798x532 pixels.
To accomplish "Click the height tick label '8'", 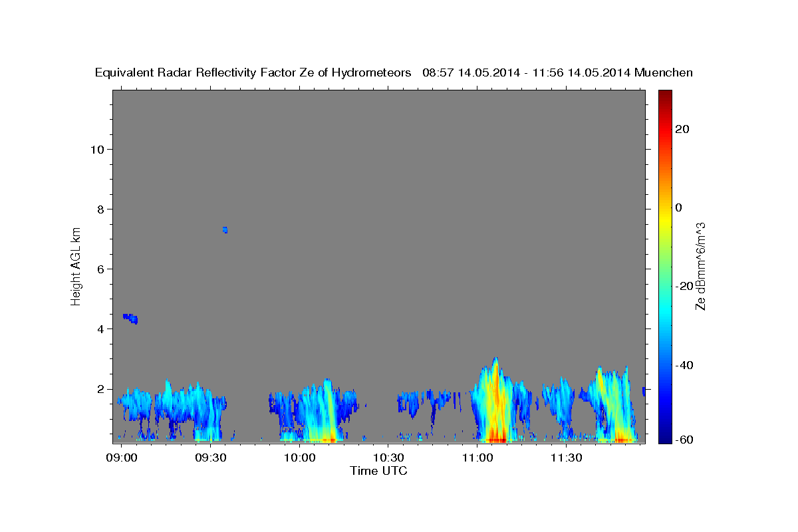I will (x=100, y=209).
